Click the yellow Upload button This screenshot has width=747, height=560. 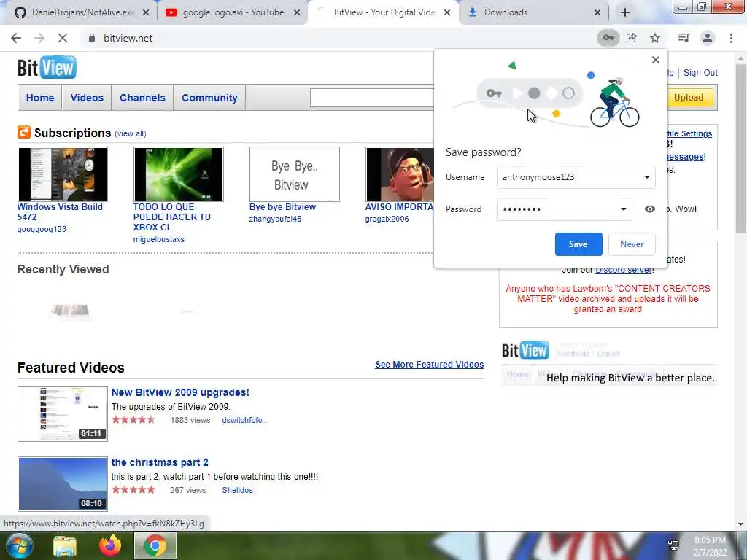(690, 98)
